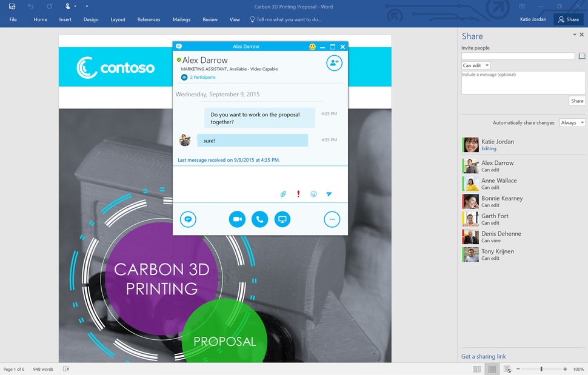
Task: Switch to Web Layout view
Action: 507,369
